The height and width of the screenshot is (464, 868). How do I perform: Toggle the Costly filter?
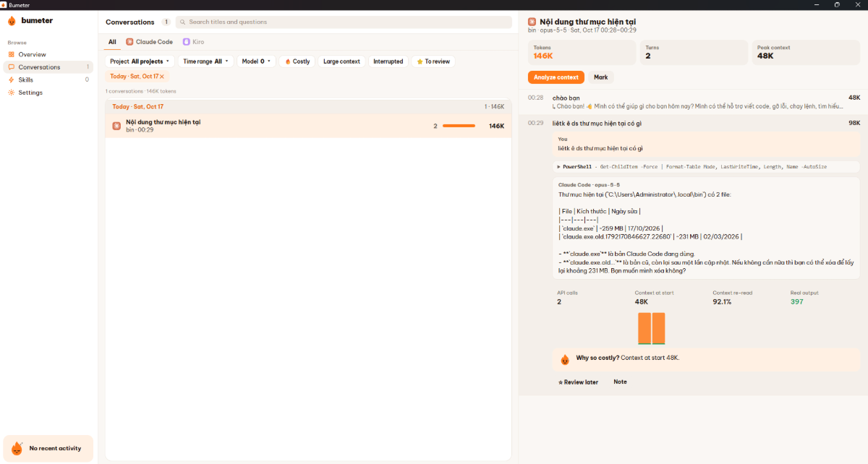pyautogui.click(x=297, y=61)
